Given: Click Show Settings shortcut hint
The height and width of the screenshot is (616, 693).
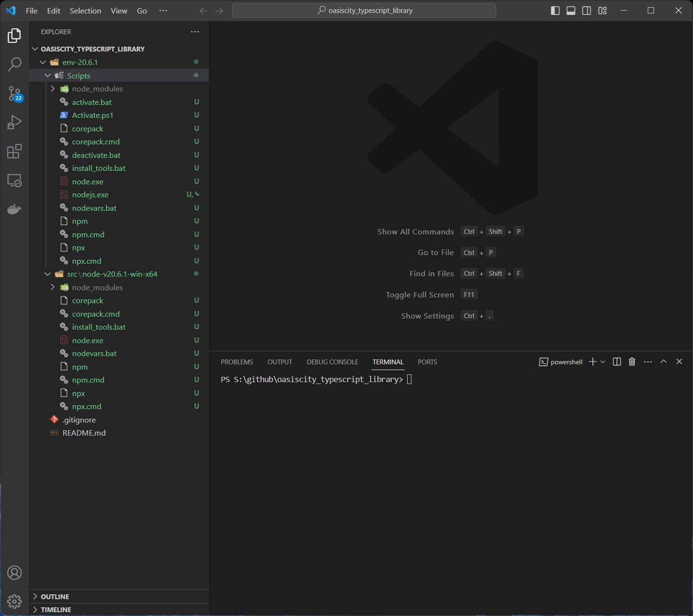Looking at the screenshot, I should (447, 316).
